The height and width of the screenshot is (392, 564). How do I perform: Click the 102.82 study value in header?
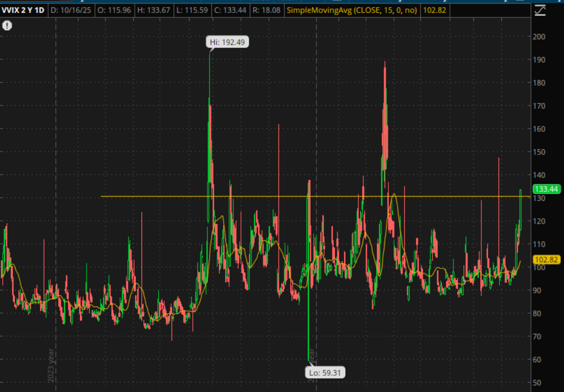tap(435, 10)
